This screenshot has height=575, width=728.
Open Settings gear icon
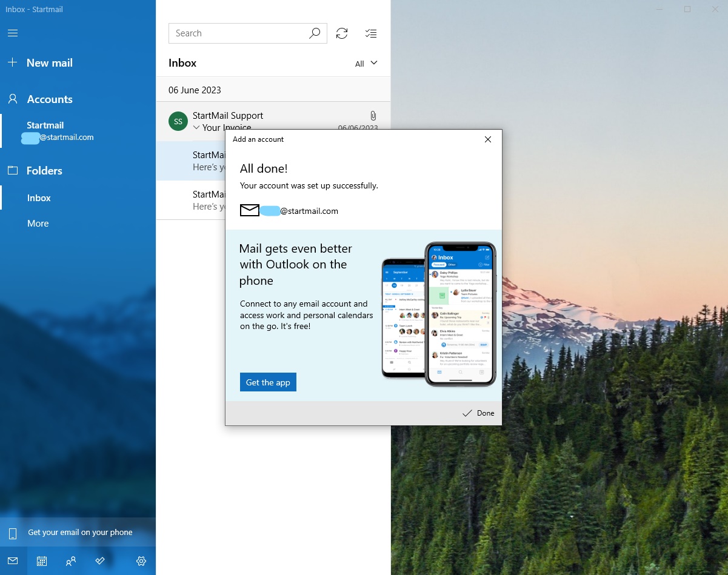click(x=141, y=561)
